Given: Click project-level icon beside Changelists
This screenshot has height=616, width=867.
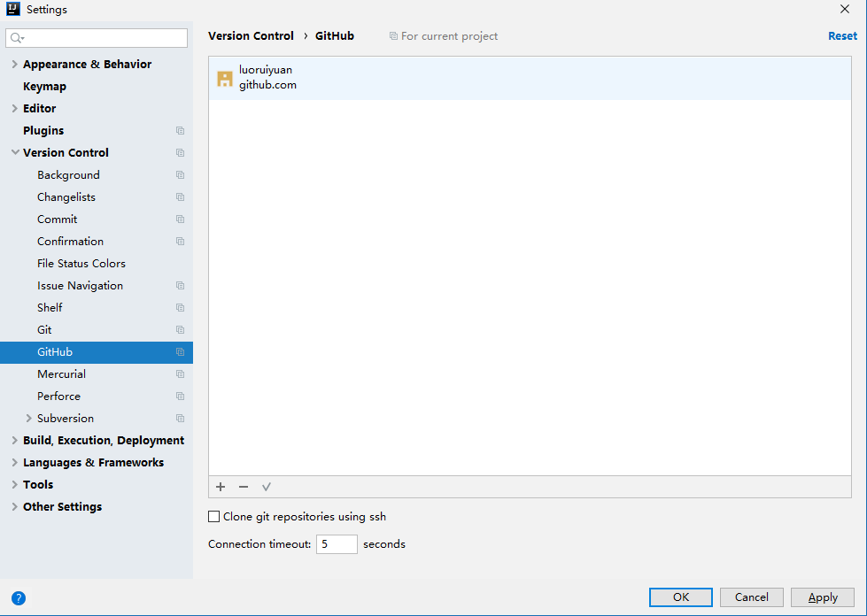Looking at the screenshot, I should pos(181,197).
